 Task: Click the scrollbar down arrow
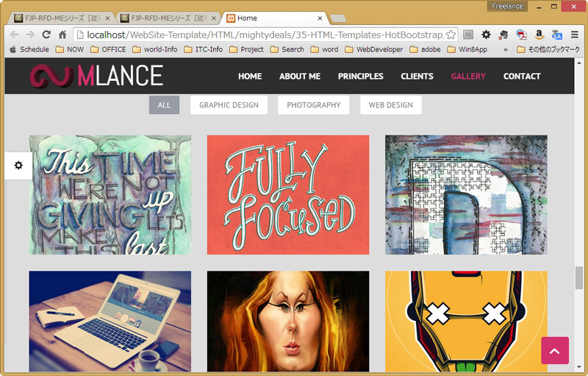coord(579,367)
